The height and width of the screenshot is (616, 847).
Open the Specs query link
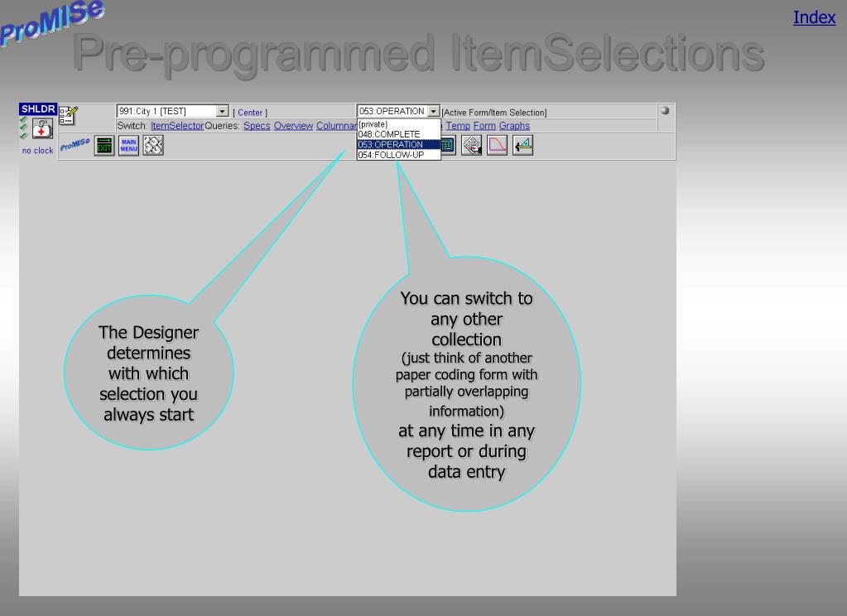pyautogui.click(x=257, y=126)
